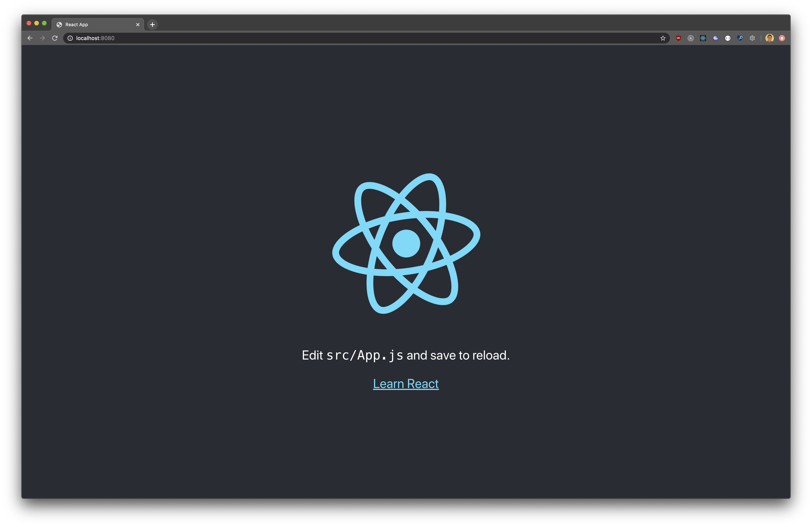Go back to the previous page
Image resolution: width=812 pixels, height=527 pixels.
(x=30, y=38)
